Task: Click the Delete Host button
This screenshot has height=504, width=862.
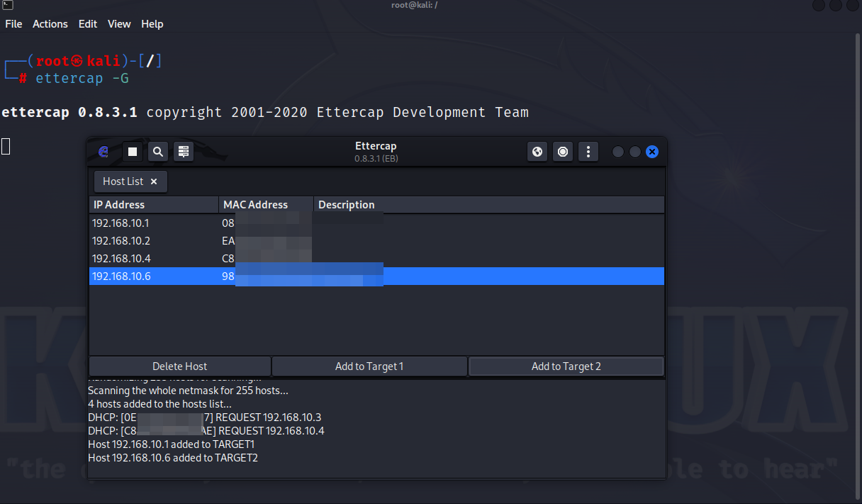Action: pyautogui.click(x=180, y=366)
